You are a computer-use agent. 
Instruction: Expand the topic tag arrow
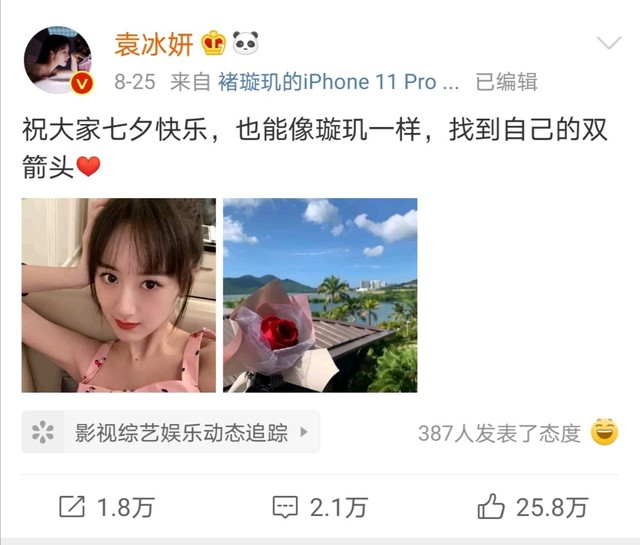(x=303, y=432)
